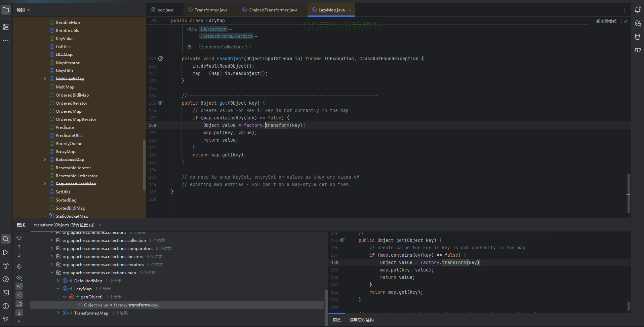
Task: Open the Build hammer tool window
Action: (6, 266)
